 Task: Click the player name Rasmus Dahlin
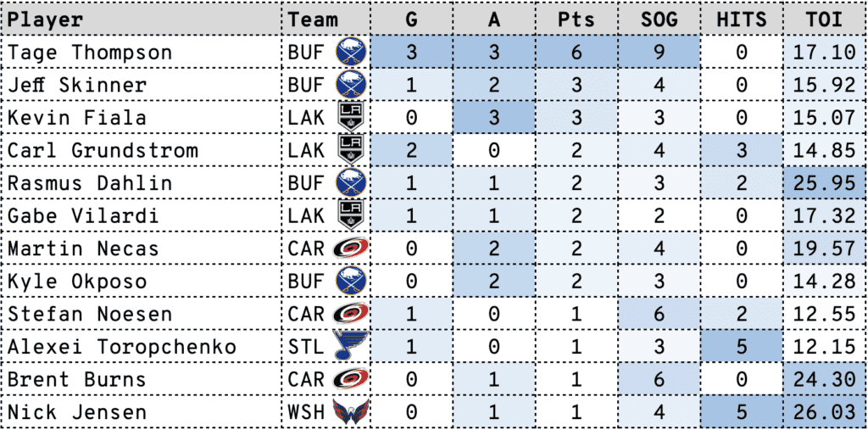coord(90,184)
